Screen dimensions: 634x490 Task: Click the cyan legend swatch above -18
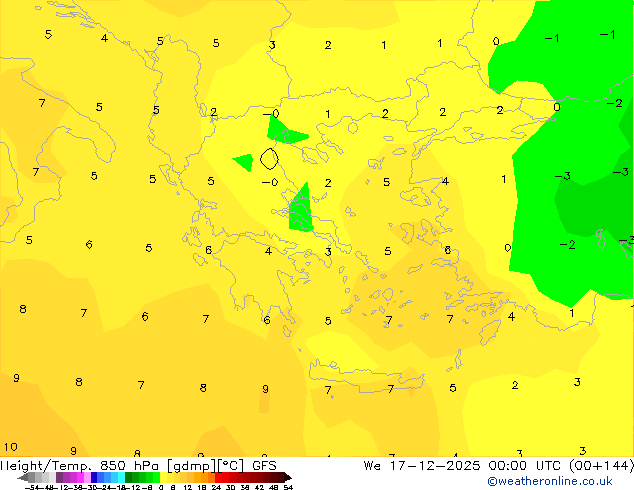click(x=121, y=477)
